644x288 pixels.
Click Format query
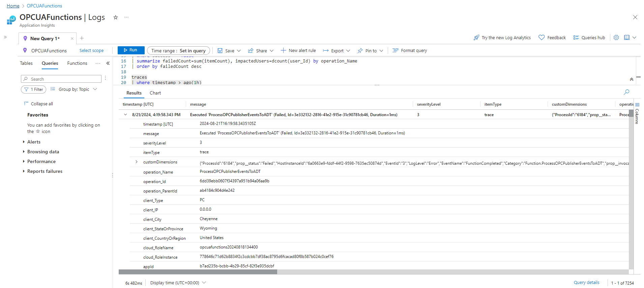[x=410, y=50]
